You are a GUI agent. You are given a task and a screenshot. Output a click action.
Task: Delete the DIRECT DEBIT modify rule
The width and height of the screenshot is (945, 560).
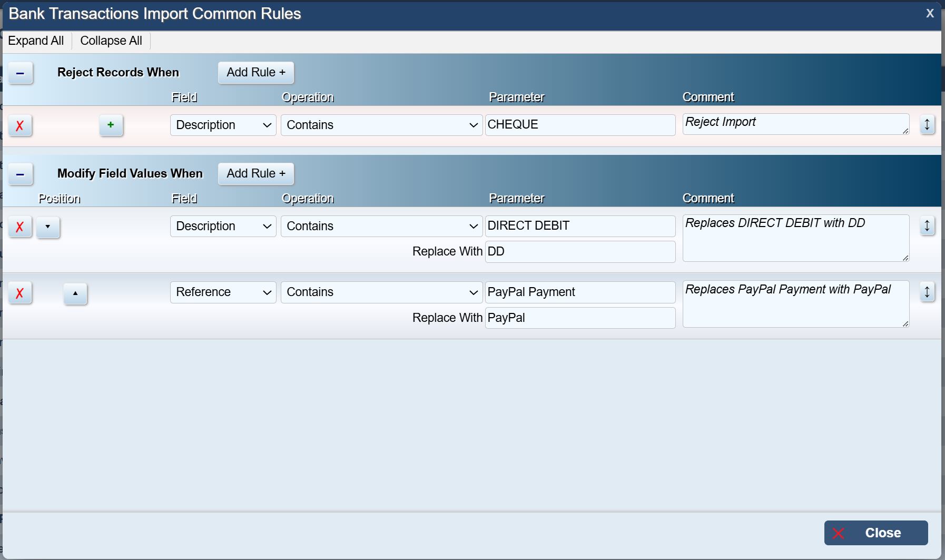pos(20,227)
